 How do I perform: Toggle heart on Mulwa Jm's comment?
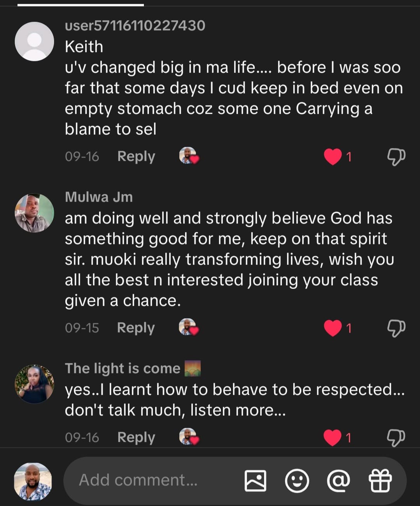[x=333, y=328]
